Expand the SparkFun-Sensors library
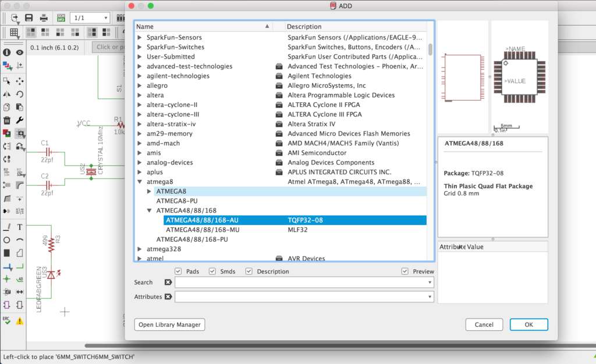Viewport: 596px width, 364px height. [x=140, y=37]
